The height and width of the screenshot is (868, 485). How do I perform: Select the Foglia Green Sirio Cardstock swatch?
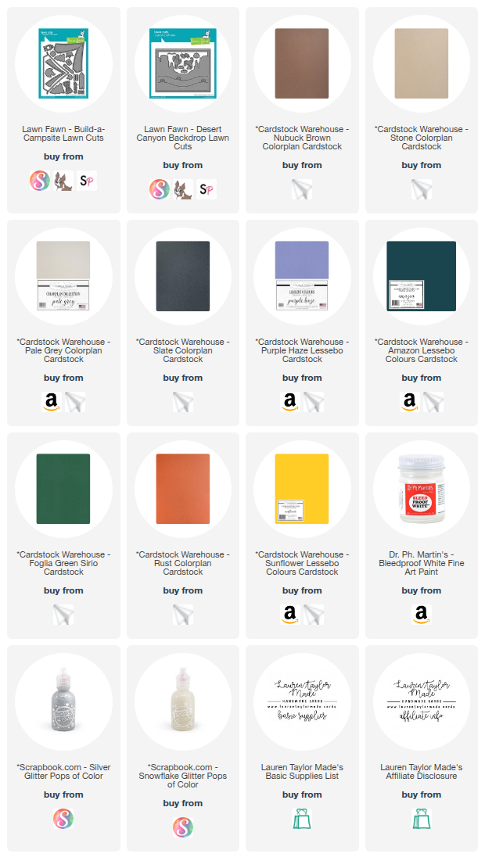(x=63, y=489)
